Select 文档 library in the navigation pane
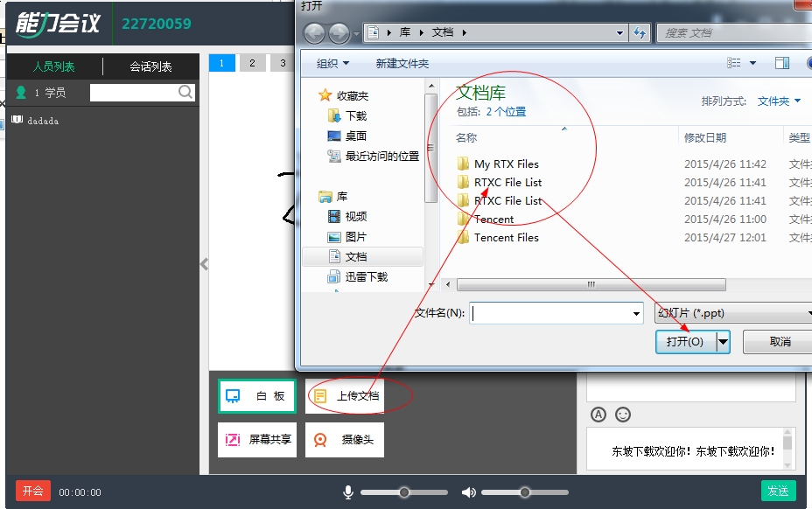This screenshot has width=812, height=509. point(363,257)
